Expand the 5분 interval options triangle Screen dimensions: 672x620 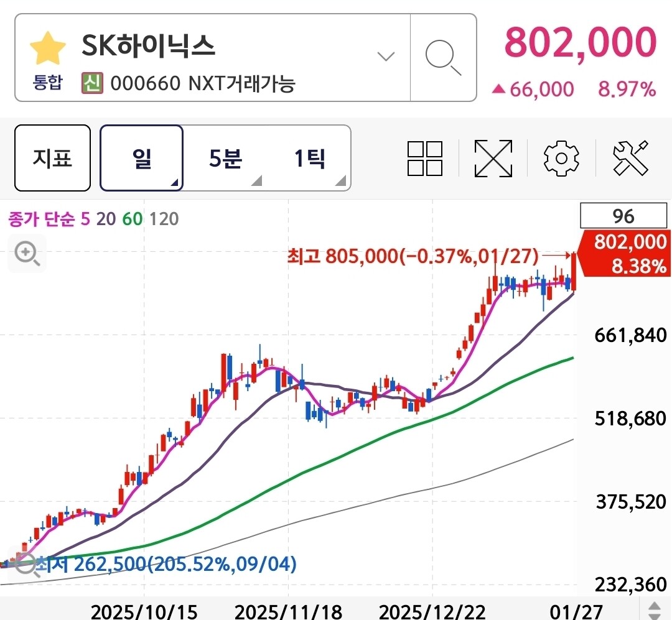[x=256, y=181]
